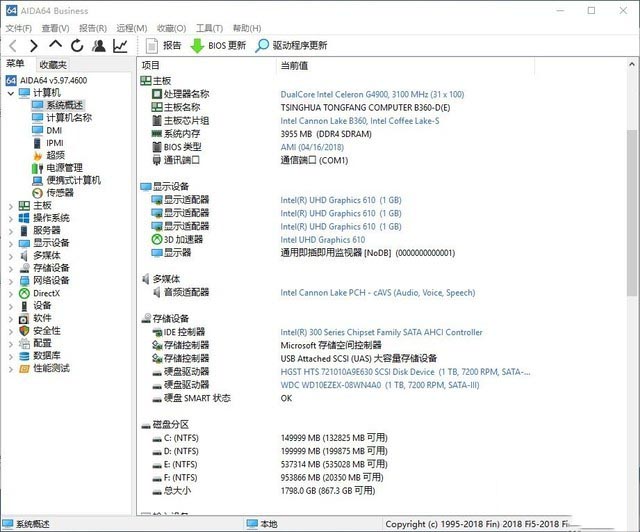
Task: Open the WDC WD10EZEX-08WN4A0 disk link
Action: [380, 385]
